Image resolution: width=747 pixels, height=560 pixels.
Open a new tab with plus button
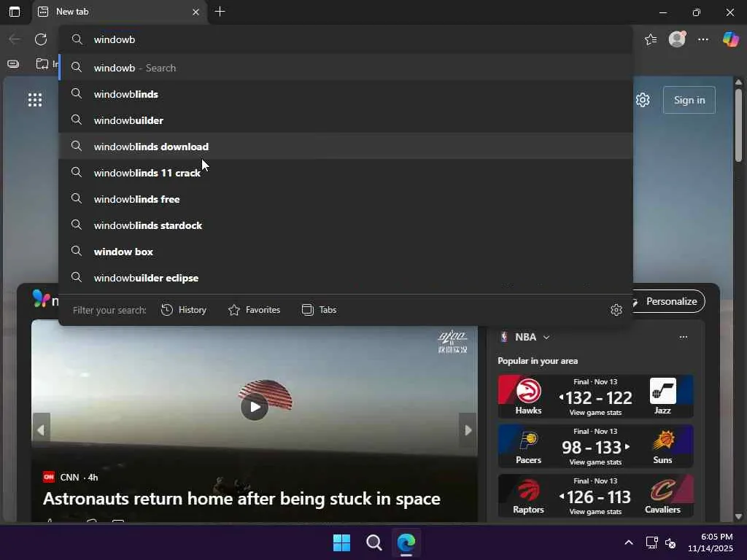pyautogui.click(x=220, y=12)
